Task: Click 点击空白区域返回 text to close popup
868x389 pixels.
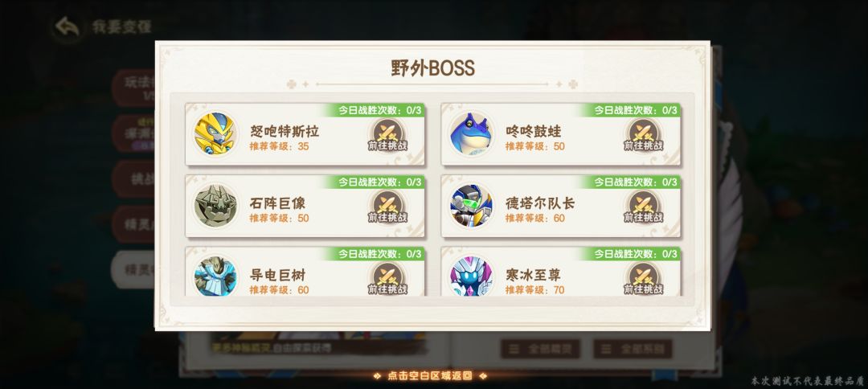Action: coord(429,375)
